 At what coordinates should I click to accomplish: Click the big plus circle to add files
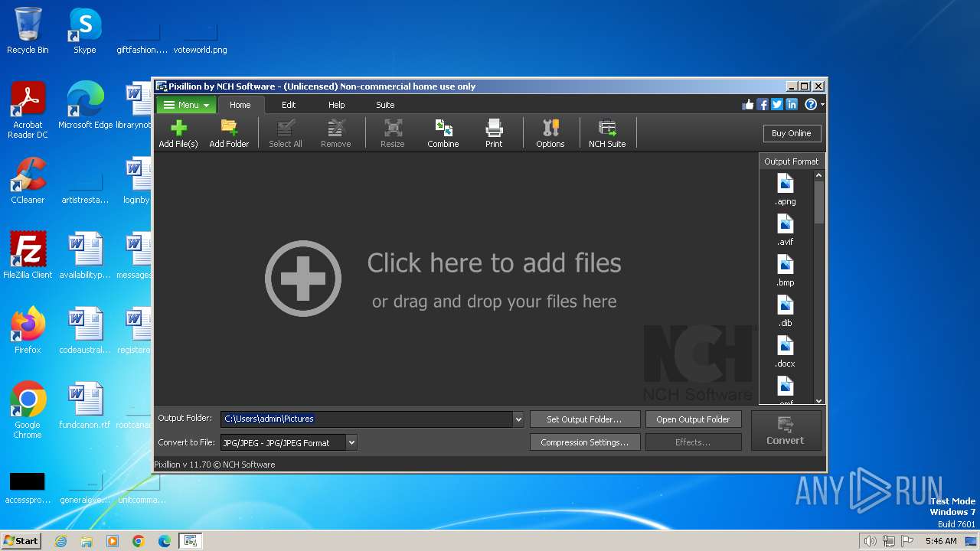[303, 279]
